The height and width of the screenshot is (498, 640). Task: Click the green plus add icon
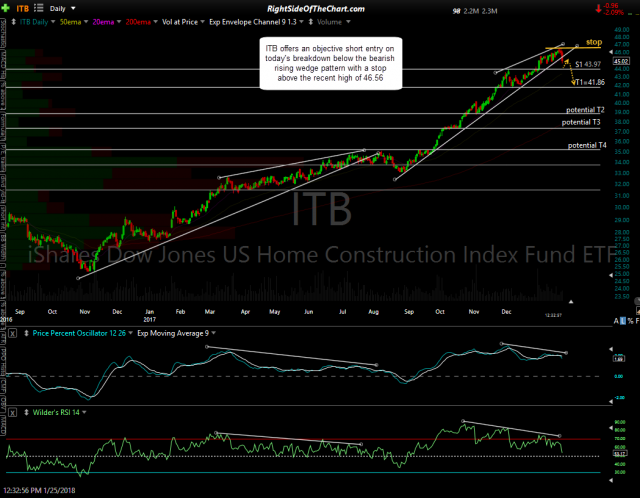click(x=6, y=8)
